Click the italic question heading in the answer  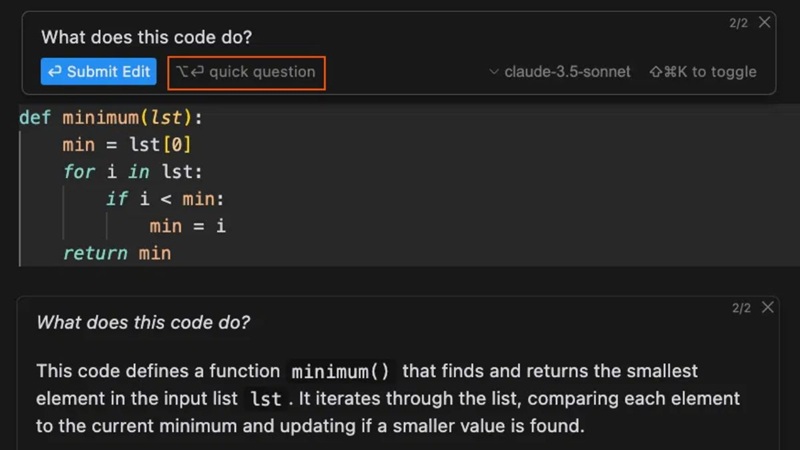143,323
